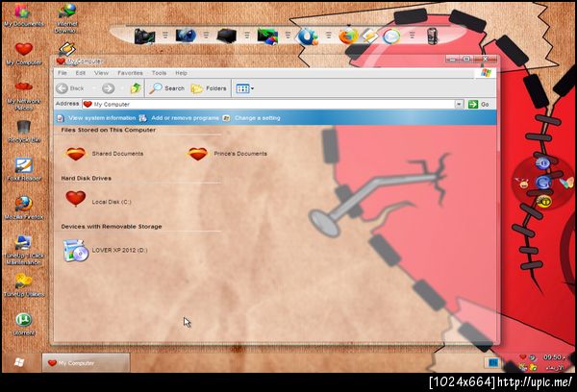This screenshot has width=577, height=392.
Task: Open the Help menu
Action: [181, 73]
